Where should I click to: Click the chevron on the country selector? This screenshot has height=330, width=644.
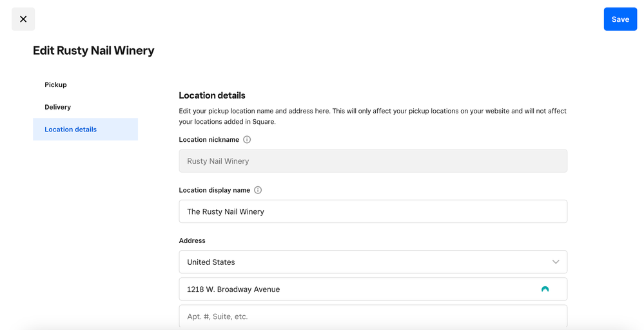(556, 262)
